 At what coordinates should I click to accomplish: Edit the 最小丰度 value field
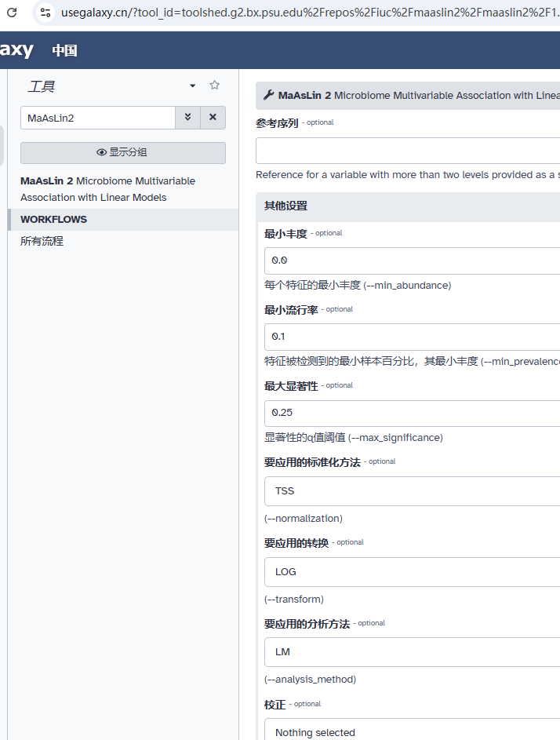pos(413,261)
